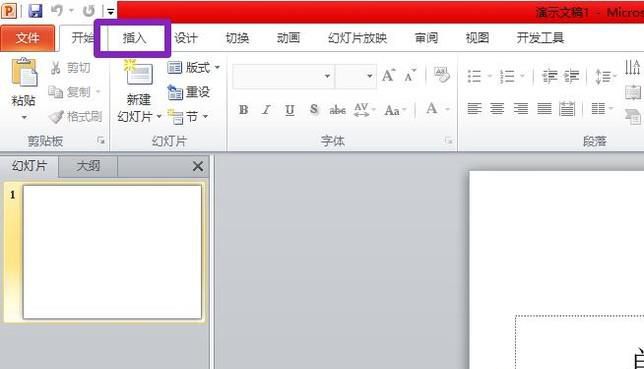Viewport: 644px width, 369px height.
Task: Switch to the 插入 (Insert) tab
Action: pyautogui.click(x=134, y=38)
